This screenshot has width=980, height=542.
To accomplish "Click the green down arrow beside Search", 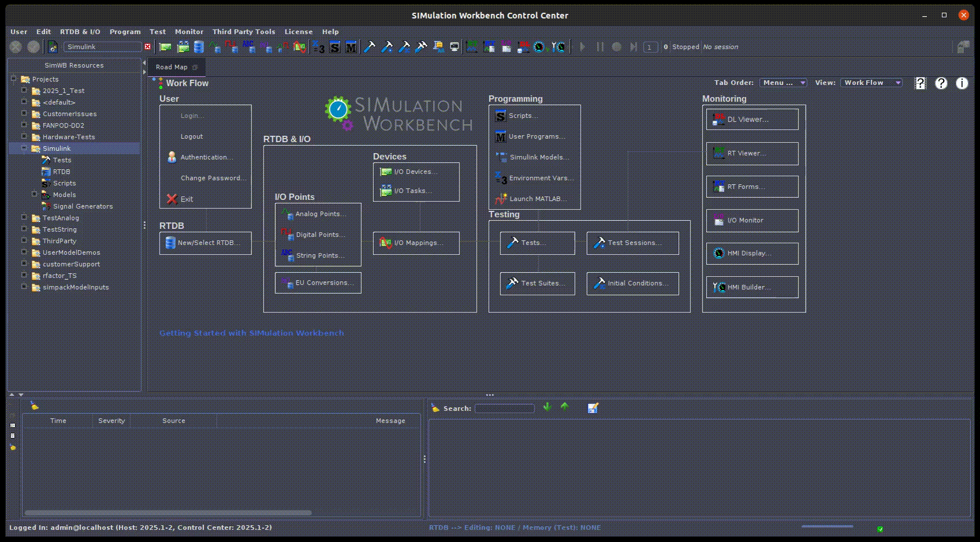I will (x=547, y=407).
